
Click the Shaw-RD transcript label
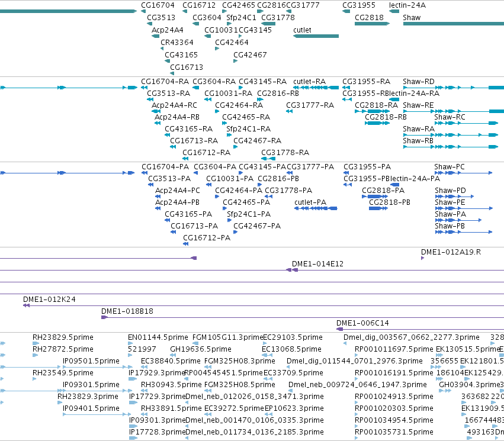click(x=419, y=82)
